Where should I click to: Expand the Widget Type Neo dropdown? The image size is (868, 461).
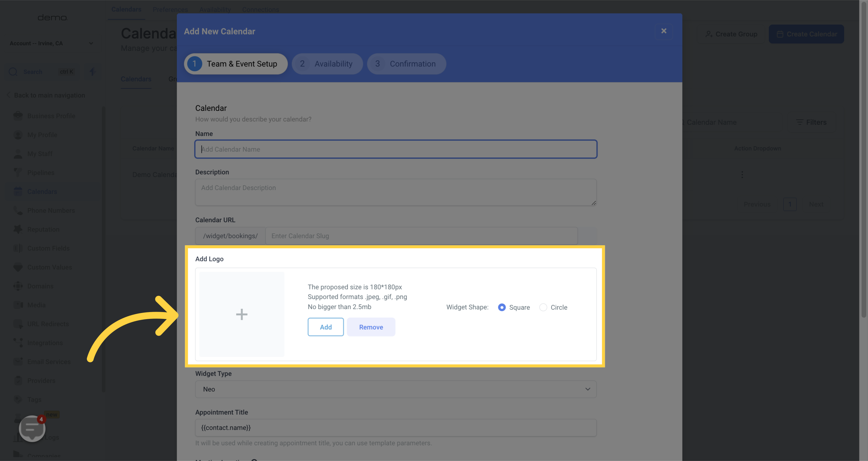pos(395,389)
